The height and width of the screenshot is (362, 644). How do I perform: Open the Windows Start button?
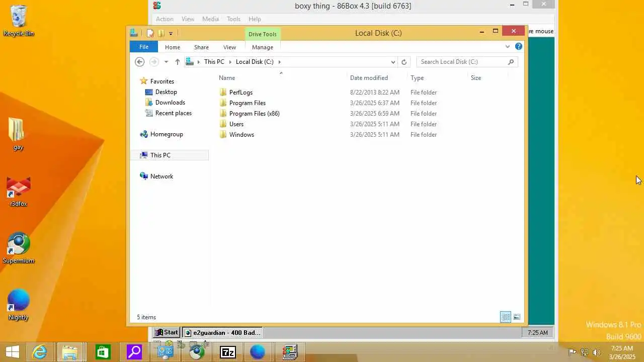click(12, 352)
